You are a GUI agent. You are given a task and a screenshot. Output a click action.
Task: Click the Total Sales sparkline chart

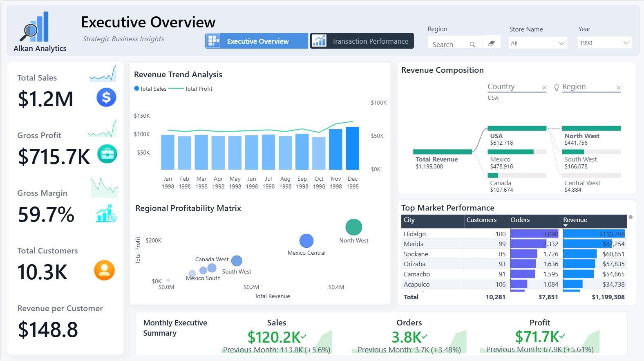(x=103, y=74)
